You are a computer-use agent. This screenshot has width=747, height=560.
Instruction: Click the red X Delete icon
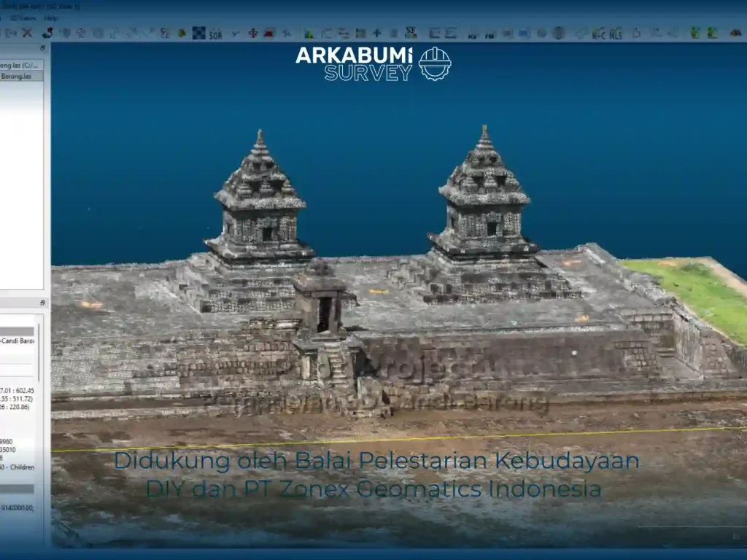click(x=27, y=33)
